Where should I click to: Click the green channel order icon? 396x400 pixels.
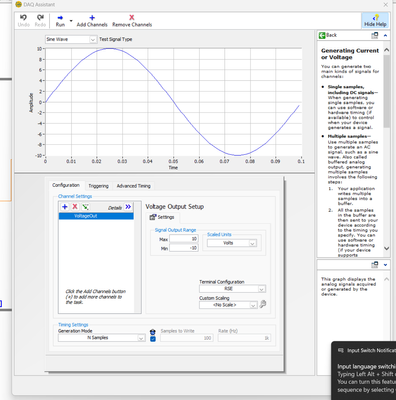85,207
